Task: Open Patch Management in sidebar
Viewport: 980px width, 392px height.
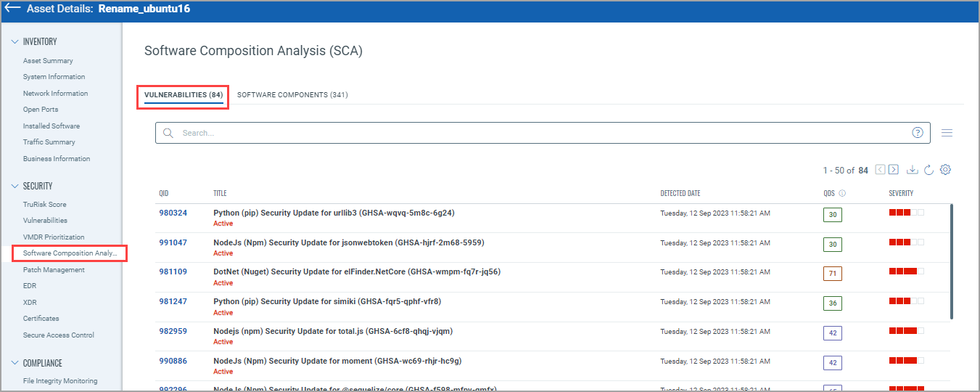Action: (54, 270)
